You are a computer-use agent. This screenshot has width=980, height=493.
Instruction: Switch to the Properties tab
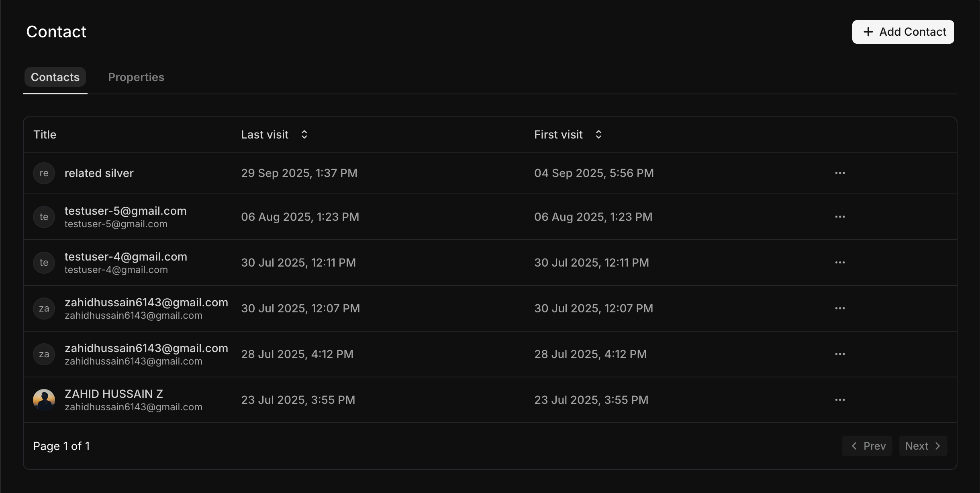(x=136, y=77)
